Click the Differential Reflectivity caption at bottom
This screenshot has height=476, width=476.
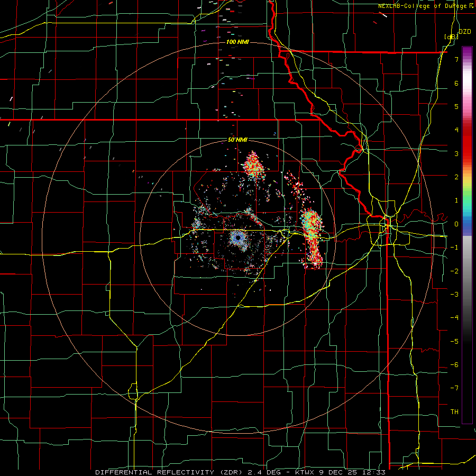tap(241, 472)
